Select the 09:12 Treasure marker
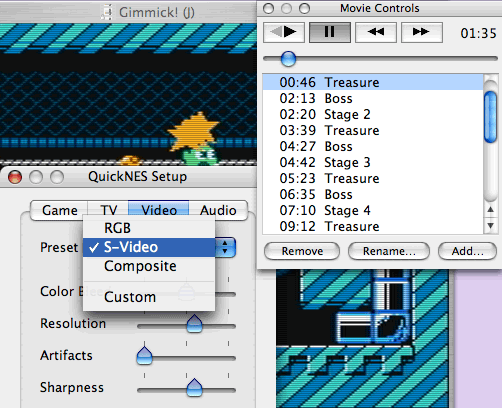The image size is (502, 408). click(373, 226)
